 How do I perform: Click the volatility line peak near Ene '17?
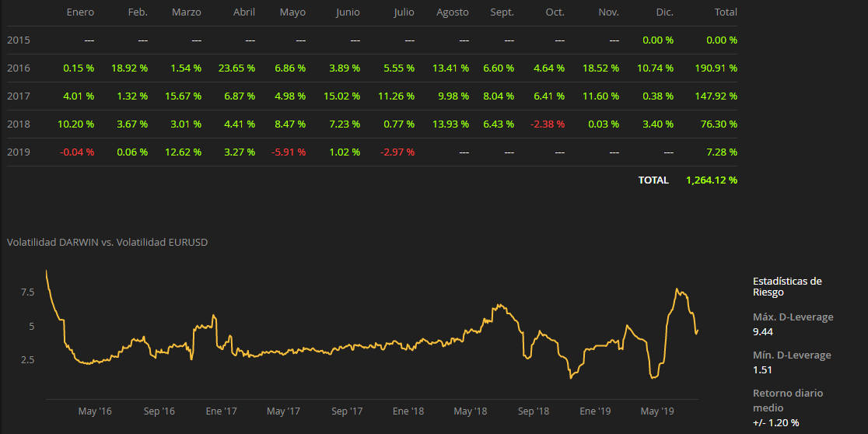tap(214, 316)
